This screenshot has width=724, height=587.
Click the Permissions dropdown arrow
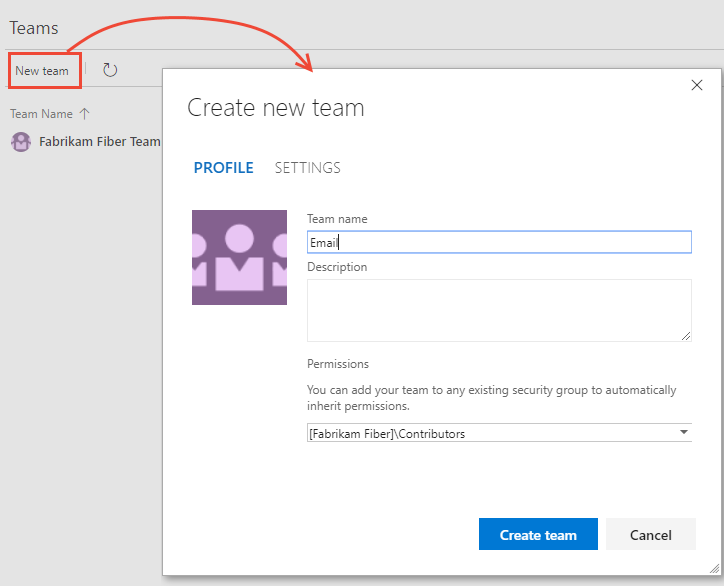coord(683,433)
